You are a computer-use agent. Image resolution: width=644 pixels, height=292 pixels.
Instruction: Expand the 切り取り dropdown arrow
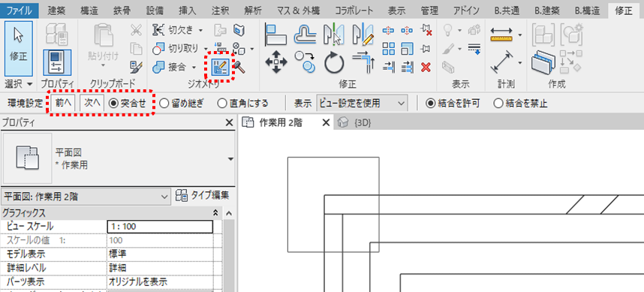206,49
